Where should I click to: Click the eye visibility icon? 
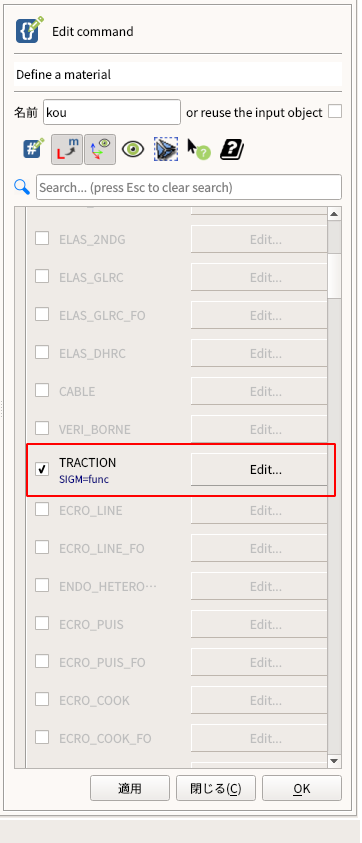click(133, 149)
